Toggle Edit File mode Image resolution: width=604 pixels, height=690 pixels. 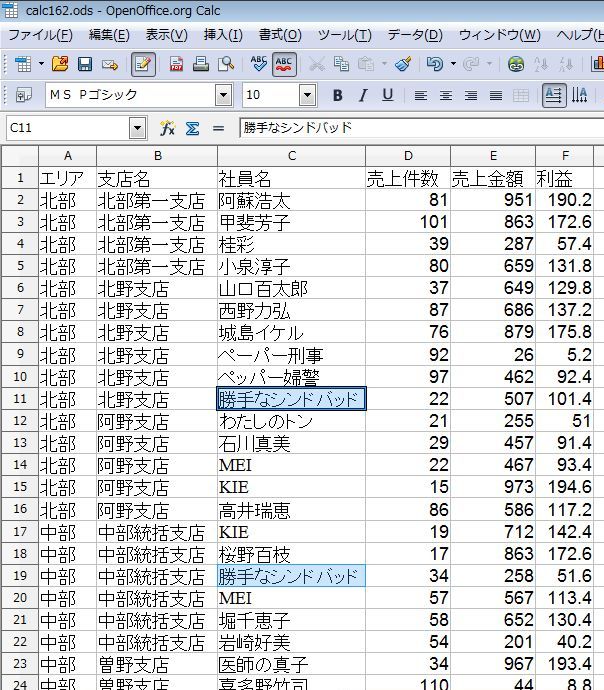143,64
